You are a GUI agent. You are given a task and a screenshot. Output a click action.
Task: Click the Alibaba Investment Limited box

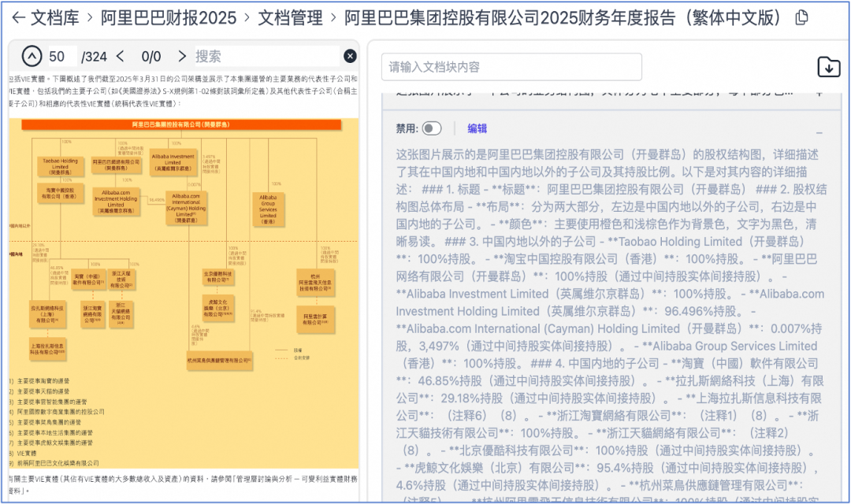[173, 162]
